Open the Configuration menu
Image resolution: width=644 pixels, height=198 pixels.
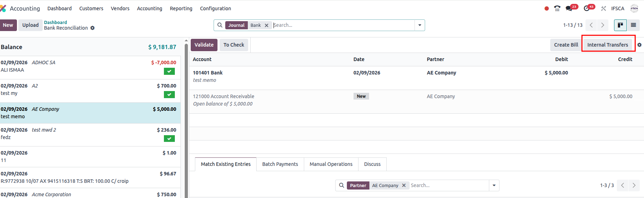pyautogui.click(x=216, y=8)
